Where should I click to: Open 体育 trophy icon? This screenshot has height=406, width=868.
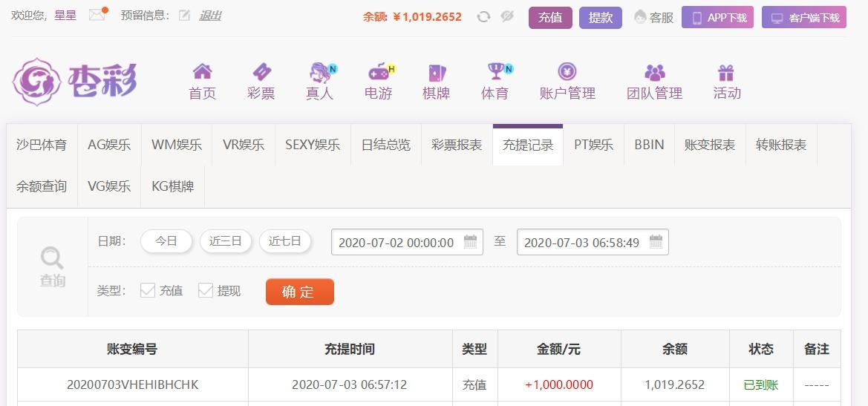point(495,71)
